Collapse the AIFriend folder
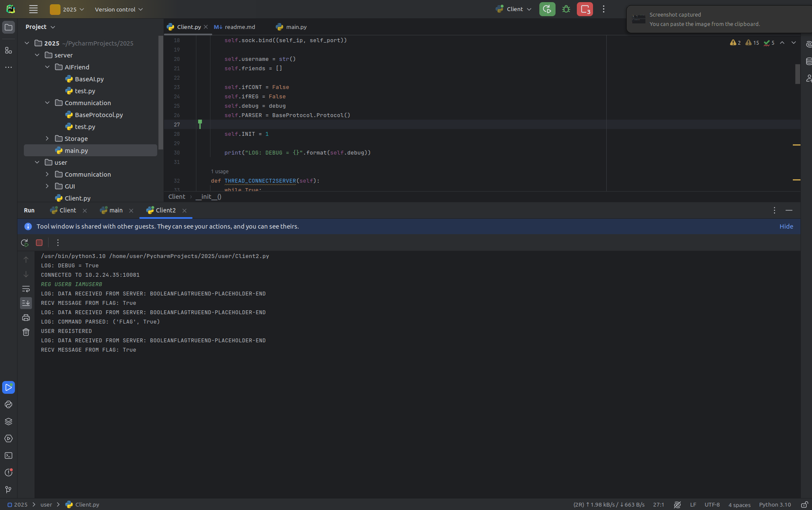The height and width of the screenshot is (510, 812). click(x=47, y=67)
